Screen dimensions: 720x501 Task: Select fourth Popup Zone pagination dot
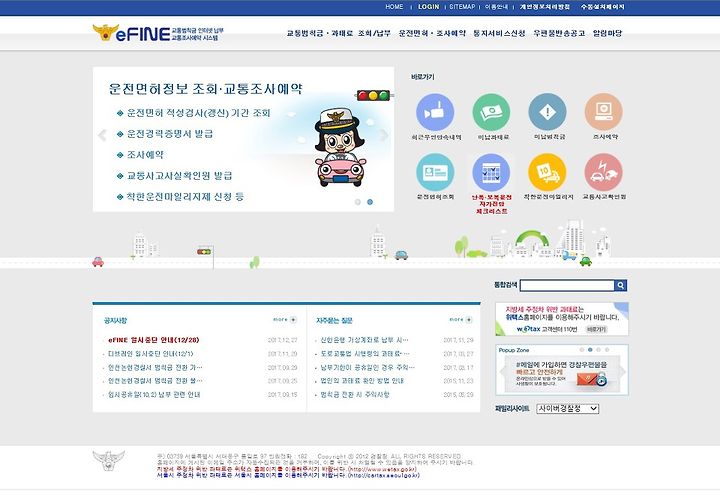607,350
